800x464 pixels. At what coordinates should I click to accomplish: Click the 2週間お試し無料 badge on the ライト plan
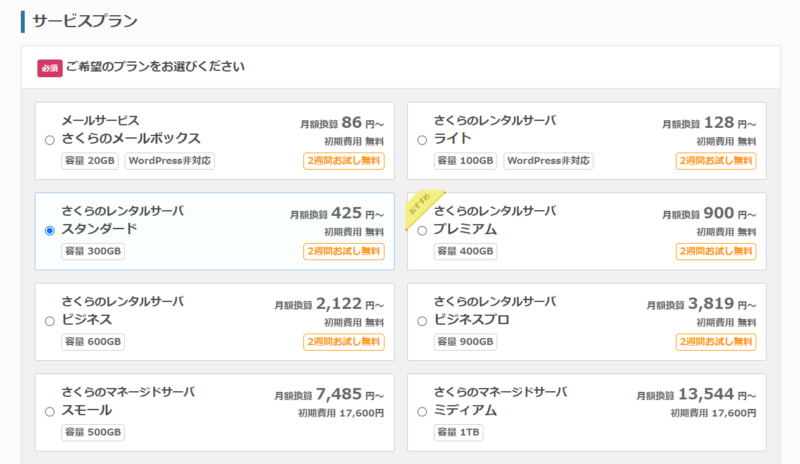[716, 161]
